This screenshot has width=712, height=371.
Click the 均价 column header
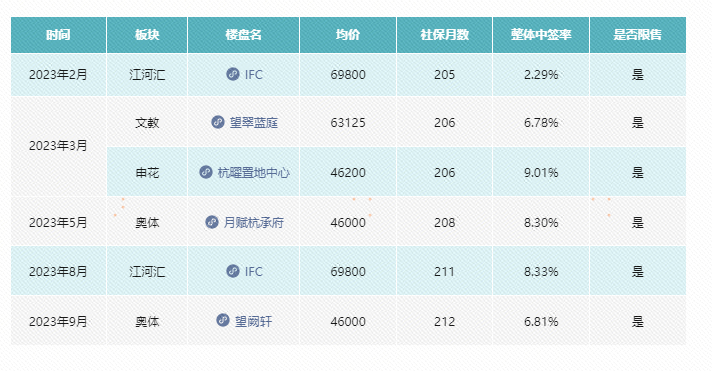(x=348, y=35)
